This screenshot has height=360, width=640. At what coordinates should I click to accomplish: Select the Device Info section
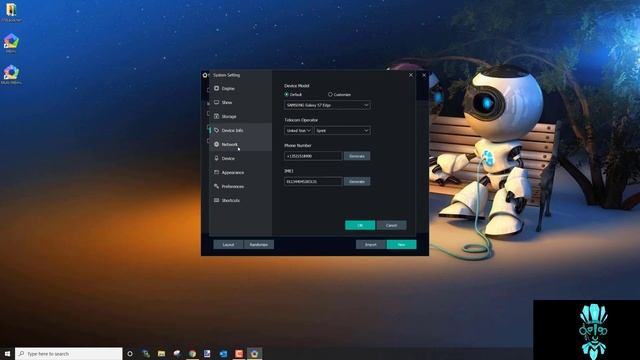pyautogui.click(x=240, y=130)
